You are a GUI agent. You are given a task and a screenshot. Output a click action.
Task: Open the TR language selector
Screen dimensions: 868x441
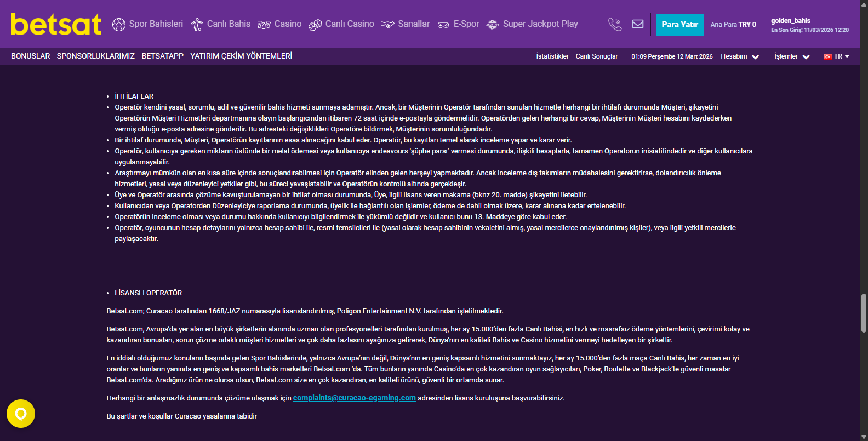(836, 56)
